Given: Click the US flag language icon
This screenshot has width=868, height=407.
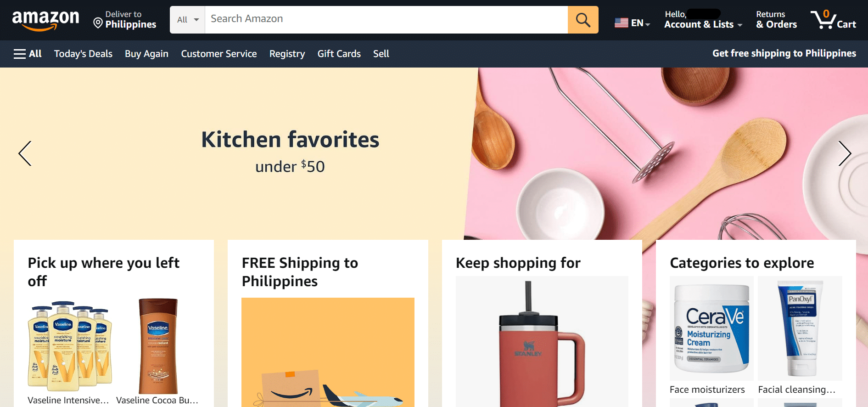Looking at the screenshot, I should [622, 23].
